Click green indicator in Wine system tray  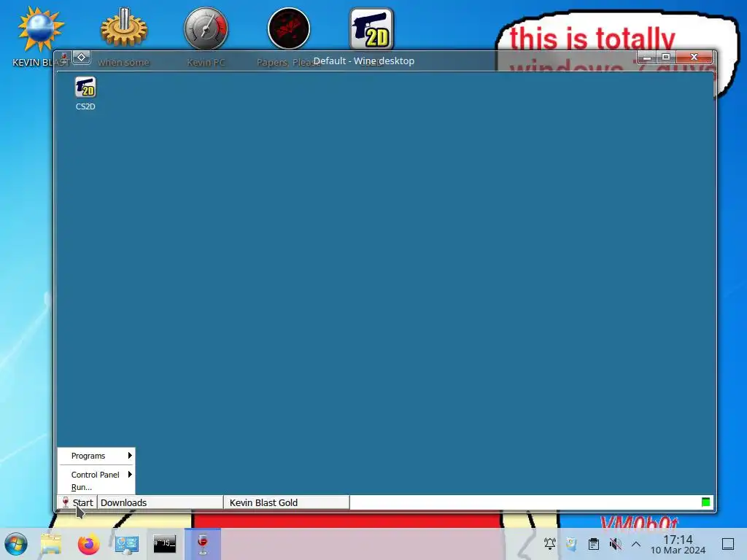[x=705, y=502]
